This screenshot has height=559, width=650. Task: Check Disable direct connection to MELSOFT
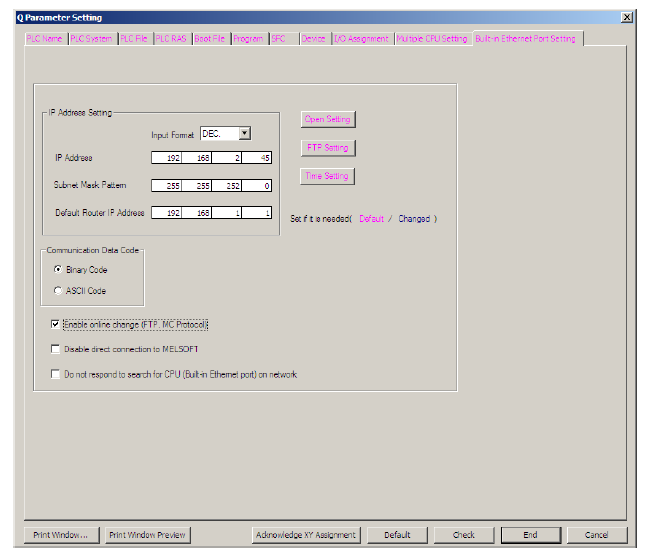pyautogui.click(x=55, y=349)
